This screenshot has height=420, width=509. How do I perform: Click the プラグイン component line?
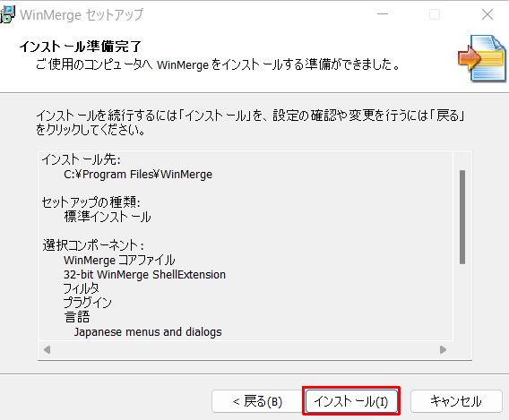(x=87, y=303)
